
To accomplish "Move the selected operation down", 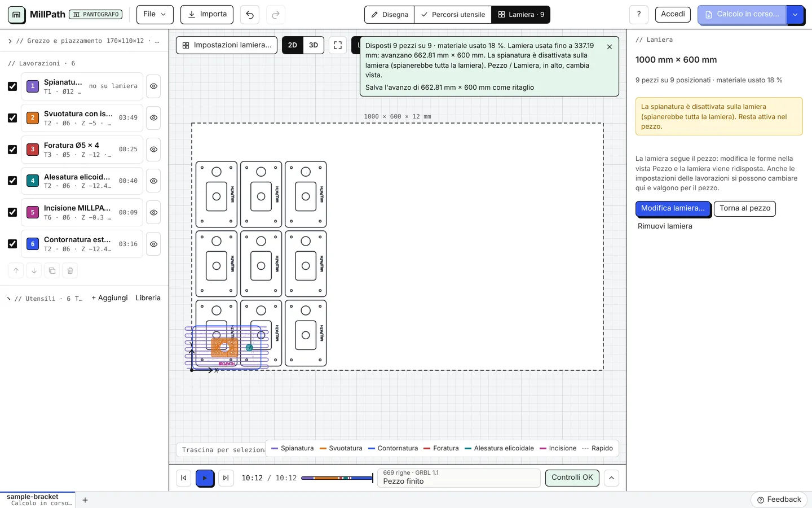I will coord(34,271).
